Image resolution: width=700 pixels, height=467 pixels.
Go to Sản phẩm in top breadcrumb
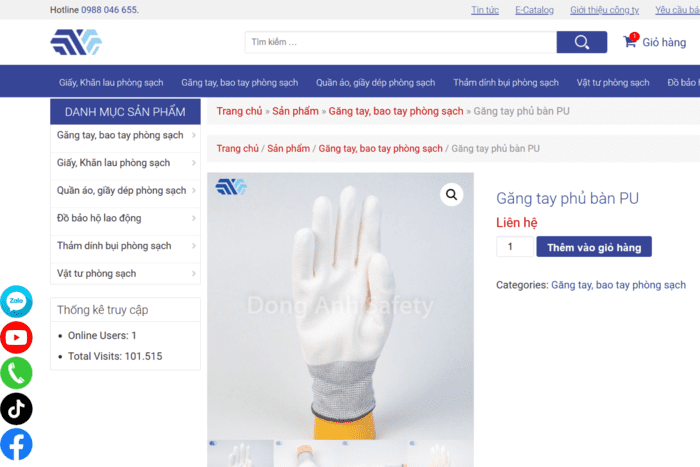(x=296, y=111)
